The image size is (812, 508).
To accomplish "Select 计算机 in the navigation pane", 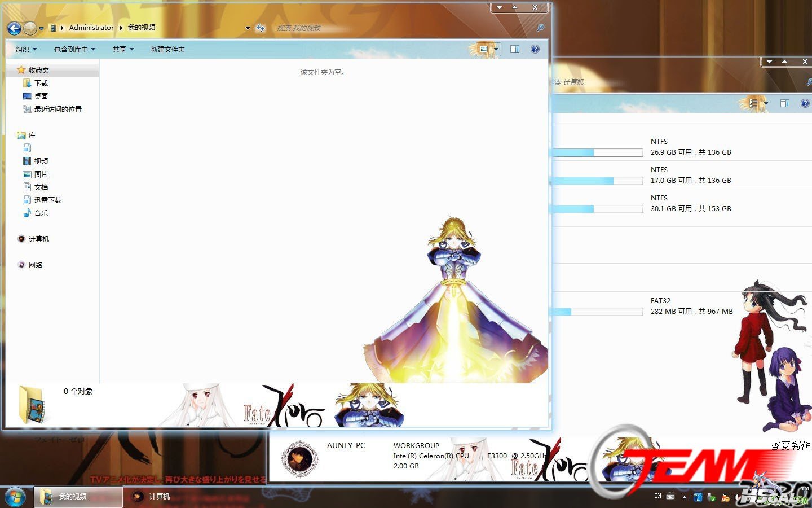I will pos(38,239).
